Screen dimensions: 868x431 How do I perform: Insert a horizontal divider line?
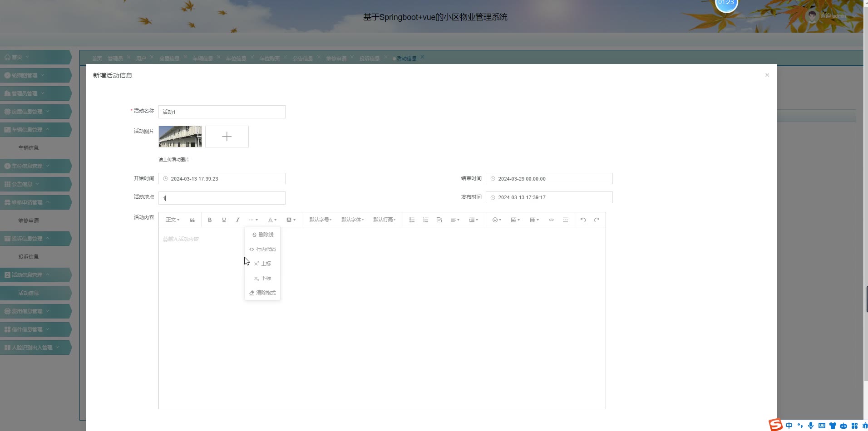[565, 220]
